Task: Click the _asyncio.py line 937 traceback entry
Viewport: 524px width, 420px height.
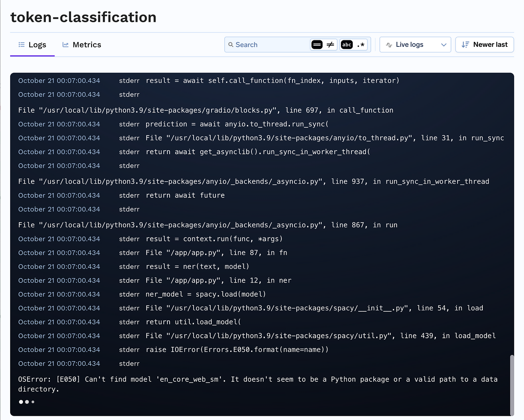Action: point(254,182)
